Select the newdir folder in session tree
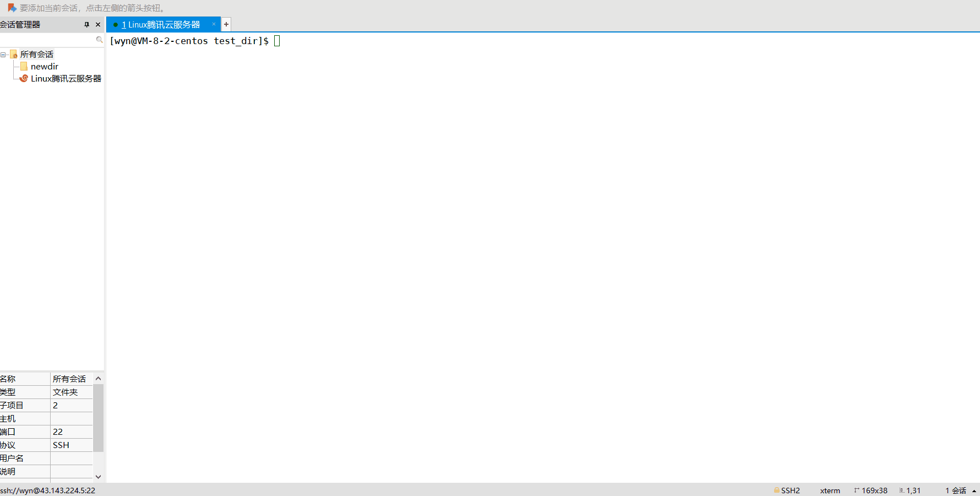This screenshot has height=496, width=980. tap(45, 66)
